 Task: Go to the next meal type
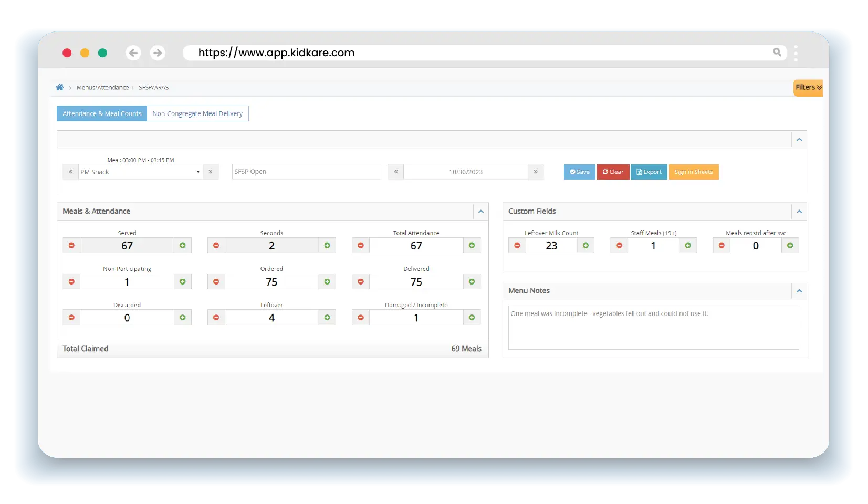coord(211,172)
